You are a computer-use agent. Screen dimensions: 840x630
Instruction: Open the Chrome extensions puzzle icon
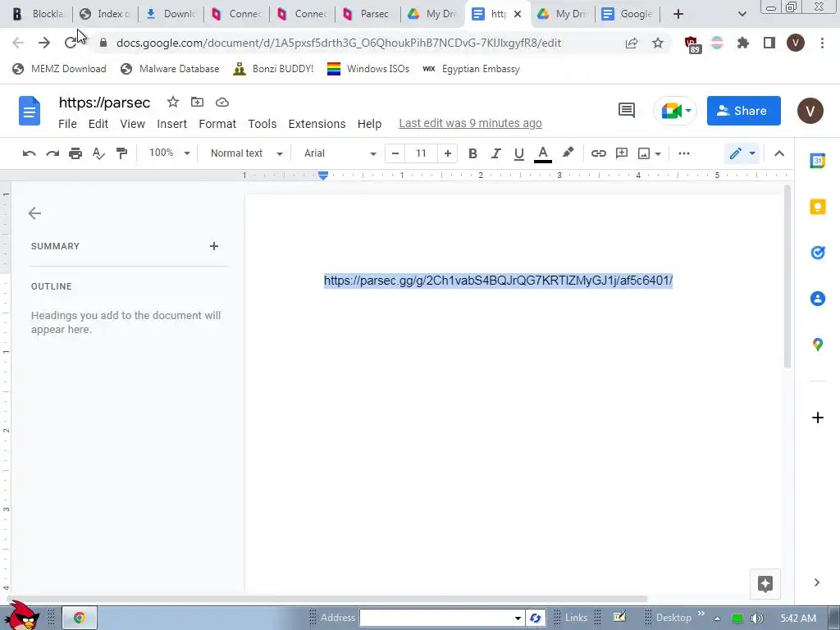(x=742, y=43)
